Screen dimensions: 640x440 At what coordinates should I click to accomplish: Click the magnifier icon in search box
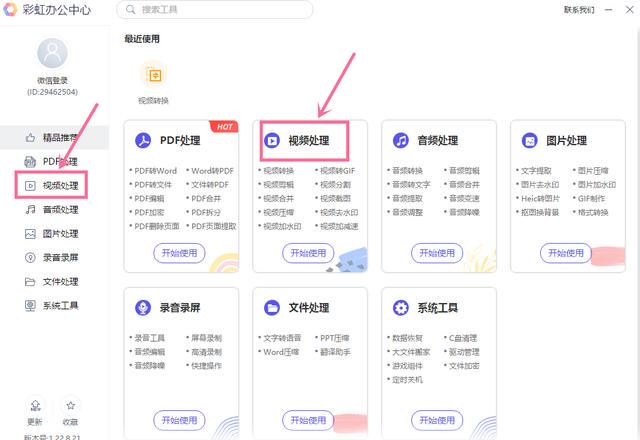131,9
